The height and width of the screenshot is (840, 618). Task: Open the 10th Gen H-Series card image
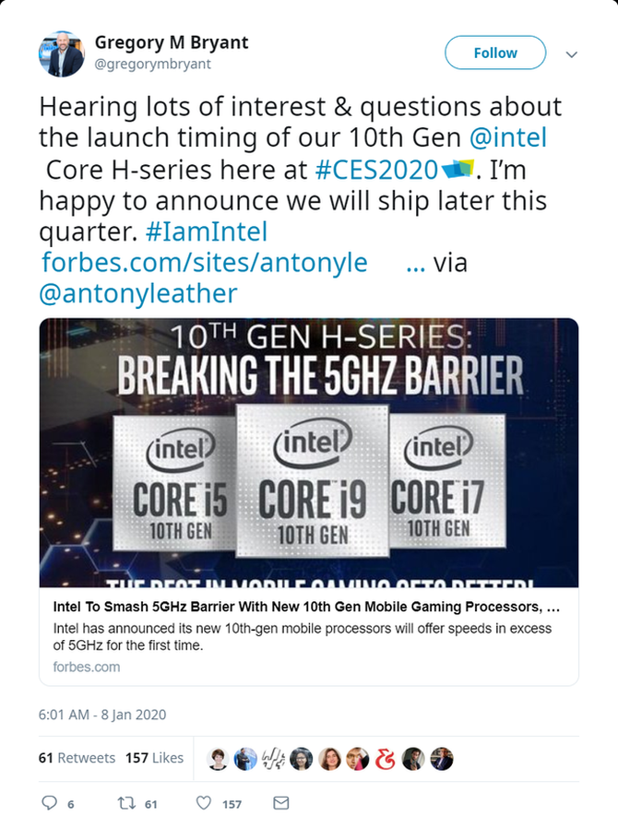308,452
